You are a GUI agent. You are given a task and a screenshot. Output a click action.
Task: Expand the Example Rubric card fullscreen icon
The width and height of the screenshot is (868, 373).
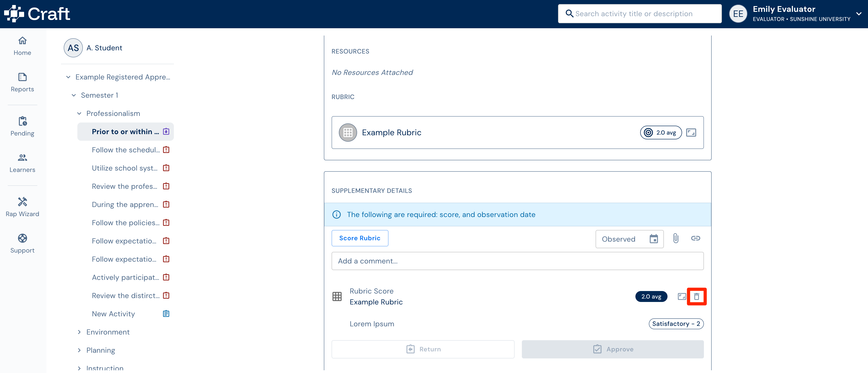691,133
